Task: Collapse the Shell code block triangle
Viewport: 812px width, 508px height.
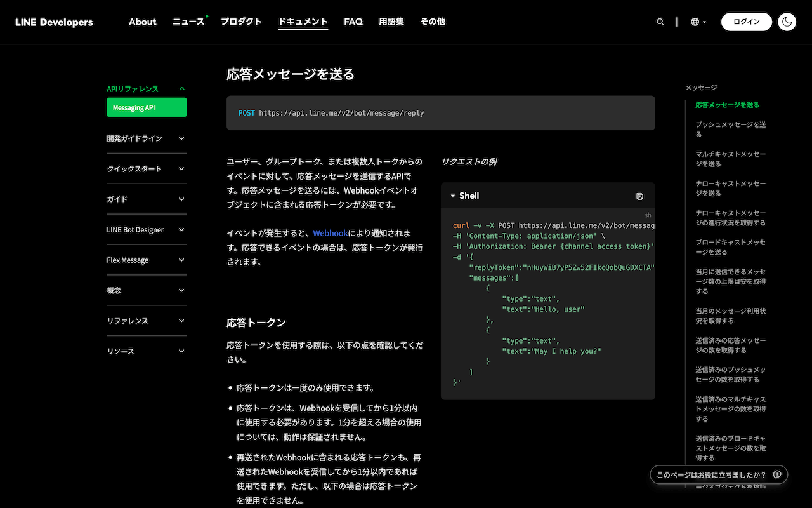Action: pyautogui.click(x=453, y=196)
